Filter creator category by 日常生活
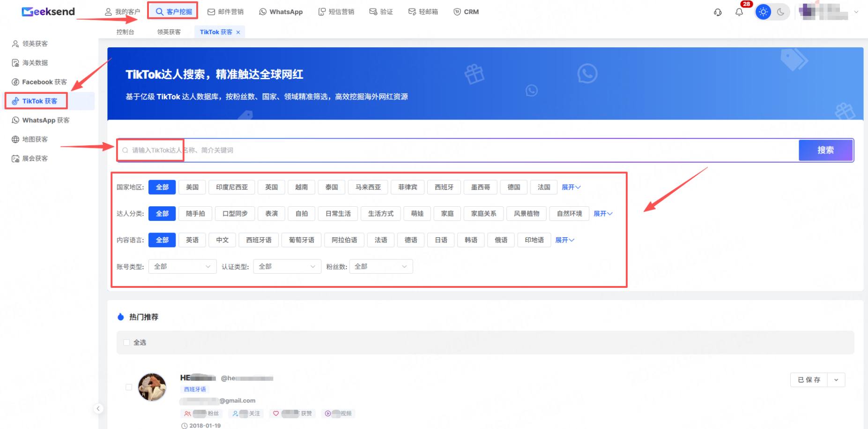This screenshot has height=429, width=868. [338, 213]
